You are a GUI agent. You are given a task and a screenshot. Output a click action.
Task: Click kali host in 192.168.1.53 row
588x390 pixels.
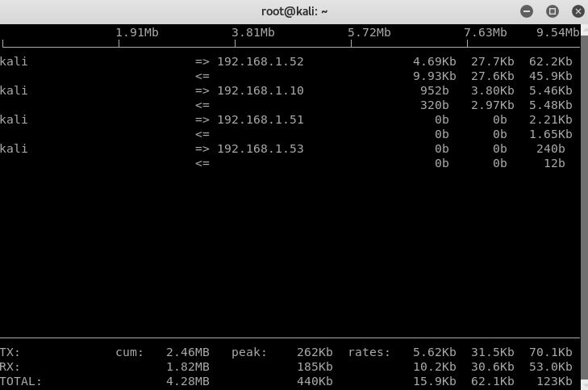click(x=14, y=149)
